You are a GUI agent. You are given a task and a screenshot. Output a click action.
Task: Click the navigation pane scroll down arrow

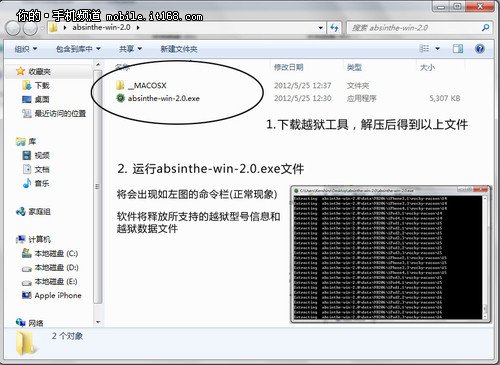98,322
